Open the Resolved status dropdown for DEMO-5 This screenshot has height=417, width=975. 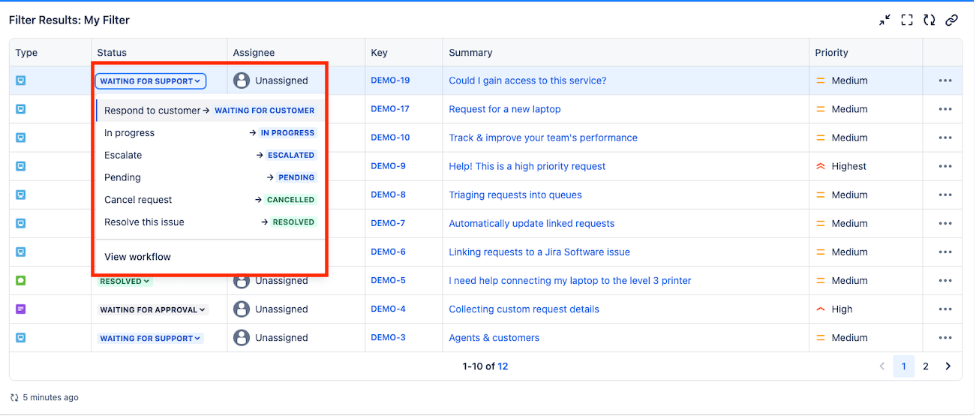coord(125,281)
